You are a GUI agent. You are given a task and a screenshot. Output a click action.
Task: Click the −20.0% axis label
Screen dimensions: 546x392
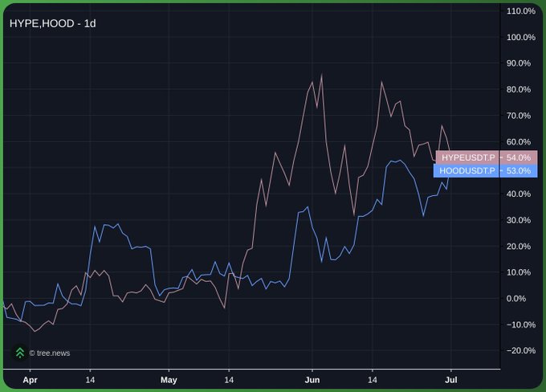coord(521,351)
